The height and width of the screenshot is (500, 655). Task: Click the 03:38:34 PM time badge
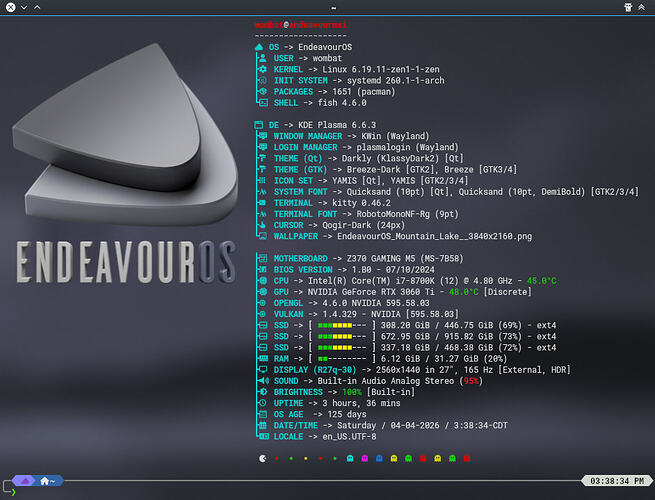coord(617,481)
